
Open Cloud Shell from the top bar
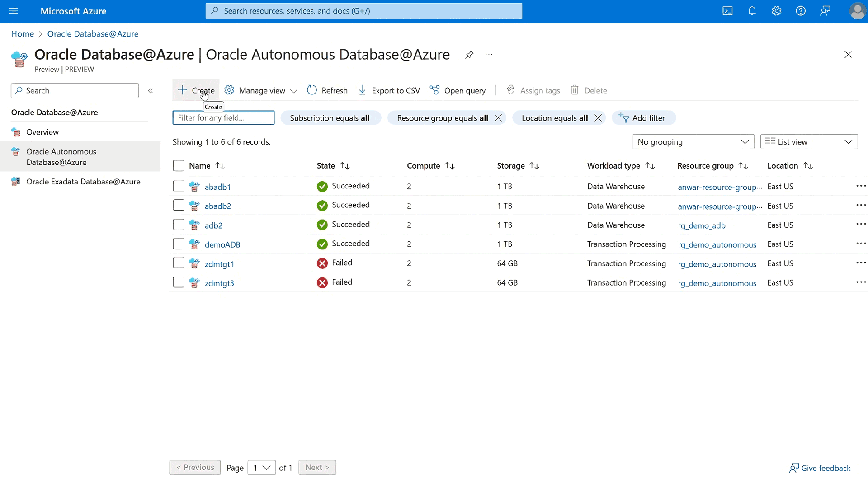click(728, 11)
